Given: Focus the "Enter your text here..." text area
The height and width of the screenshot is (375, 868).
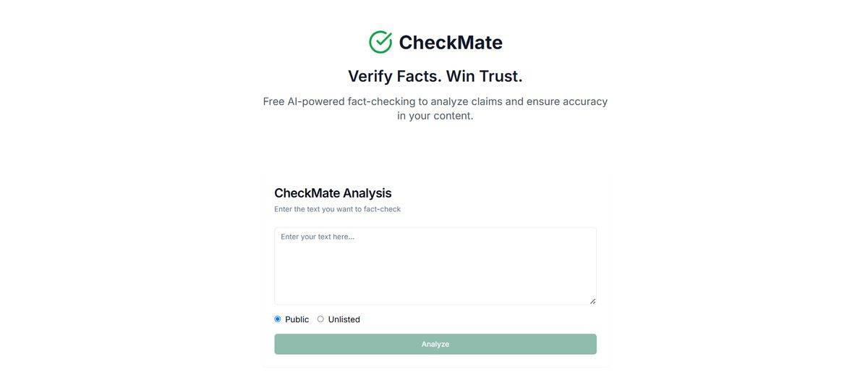Looking at the screenshot, I should [435, 266].
